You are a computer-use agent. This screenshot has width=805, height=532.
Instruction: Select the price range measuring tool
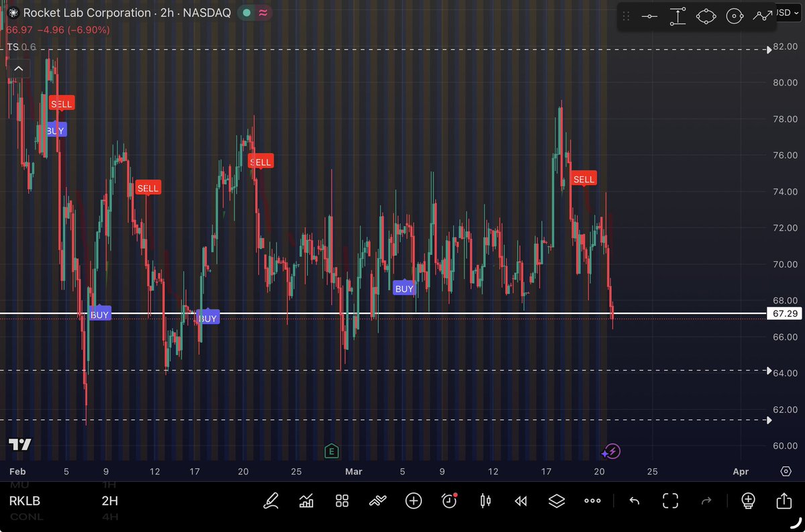pyautogui.click(x=678, y=16)
